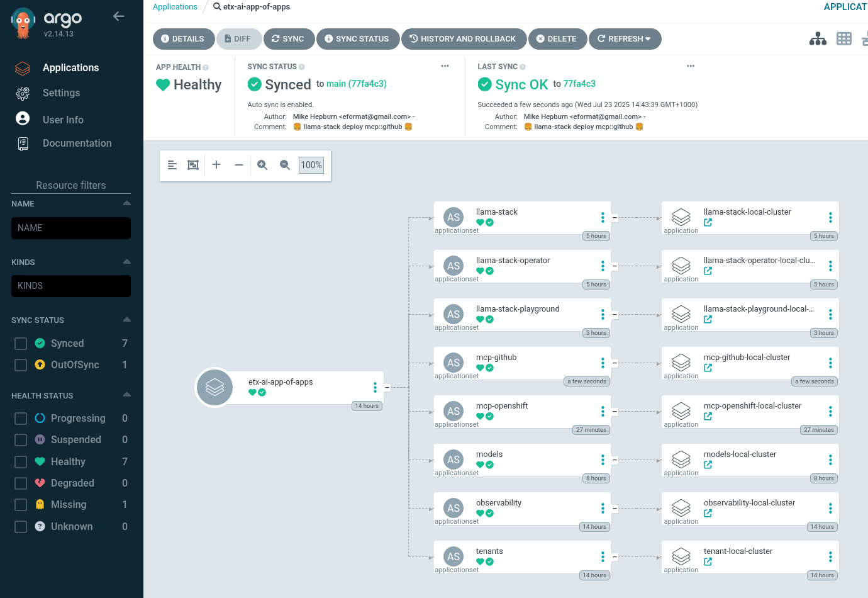
Task: Open kebab menu for mcp-github applicationset
Action: (603, 363)
